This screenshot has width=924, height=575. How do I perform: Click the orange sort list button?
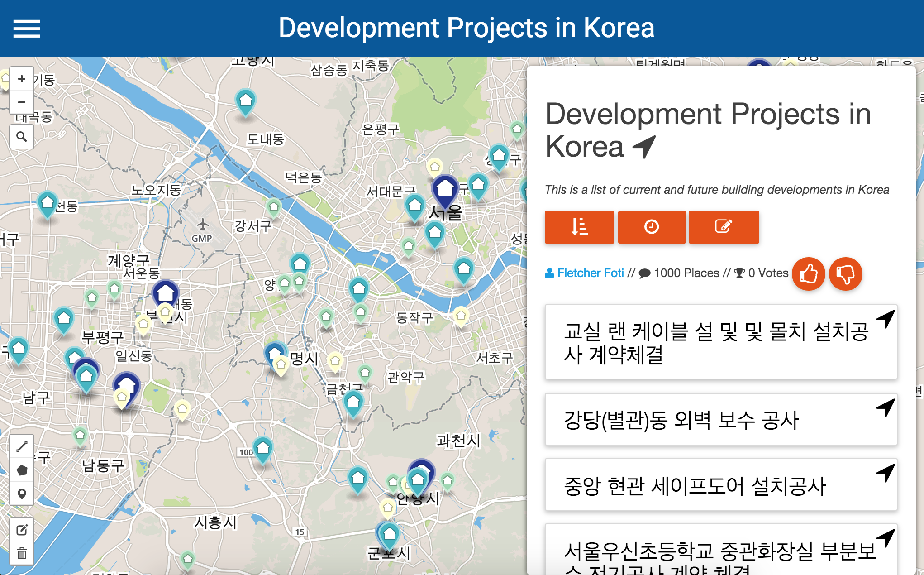tap(579, 227)
